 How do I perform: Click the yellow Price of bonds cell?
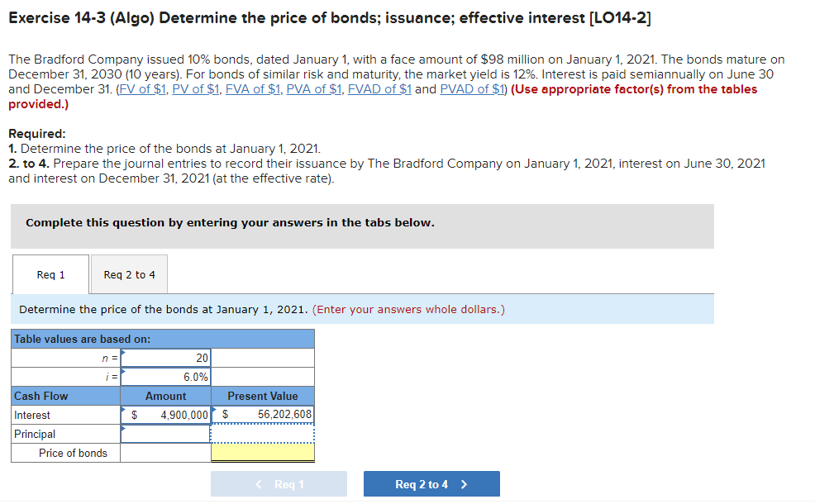(265, 453)
